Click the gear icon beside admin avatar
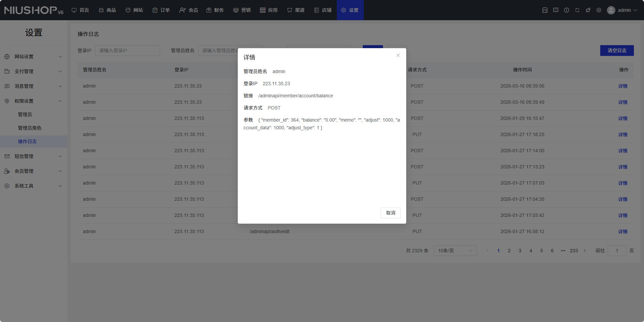The width and height of the screenshot is (644, 322). (599, 10)
